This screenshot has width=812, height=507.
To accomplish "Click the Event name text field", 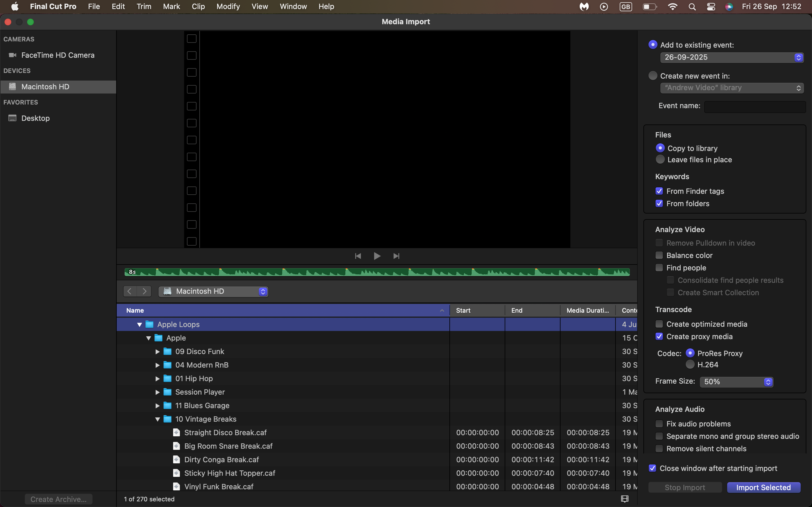I will point(754,107).
